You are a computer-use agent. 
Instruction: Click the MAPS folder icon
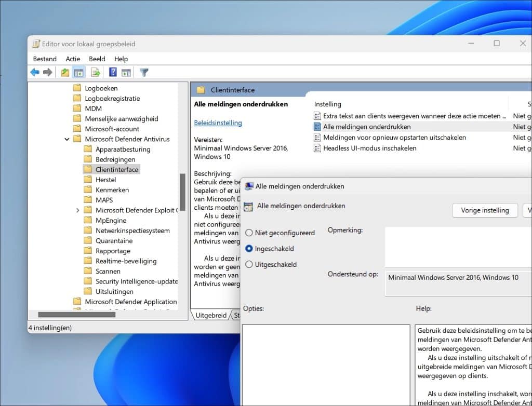[x=88, y=200]
